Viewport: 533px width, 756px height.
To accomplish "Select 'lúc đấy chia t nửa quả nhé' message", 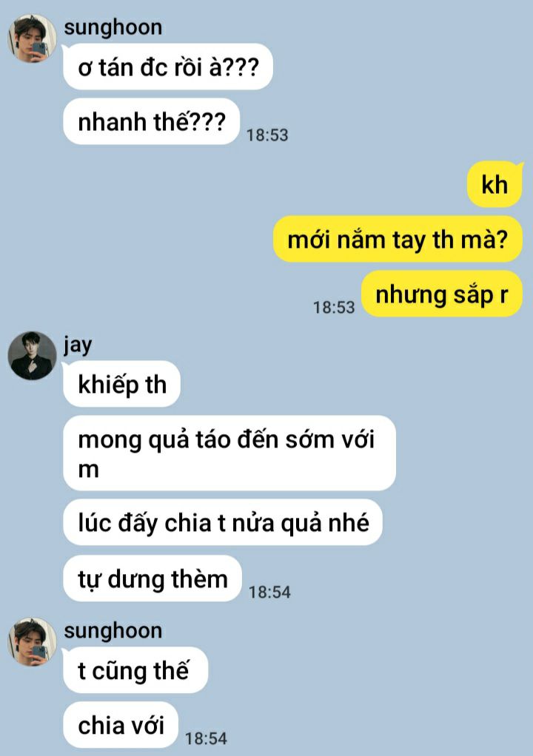I will click(223, 523).
